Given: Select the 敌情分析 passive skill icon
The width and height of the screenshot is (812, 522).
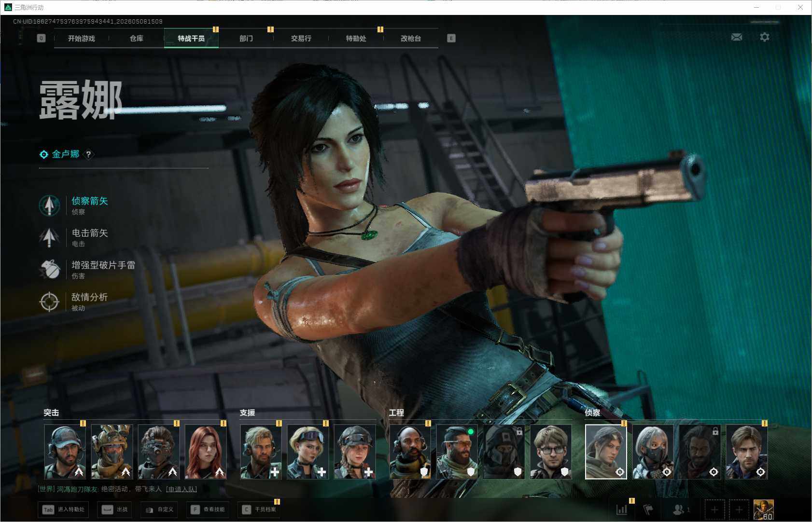Looking at the screenshot, I should click(x=49, y=302).
